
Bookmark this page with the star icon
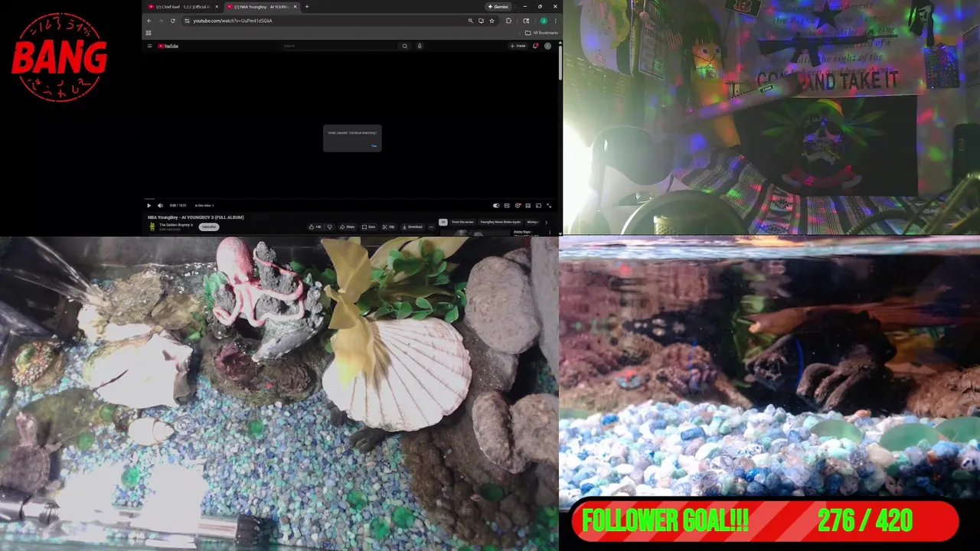coord(492,21)
